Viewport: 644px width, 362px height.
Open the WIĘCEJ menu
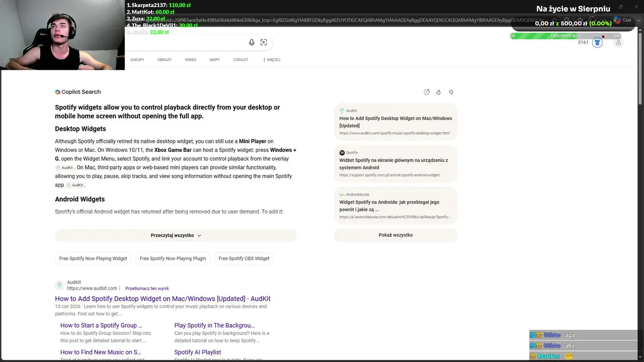[x=272, y=60]
